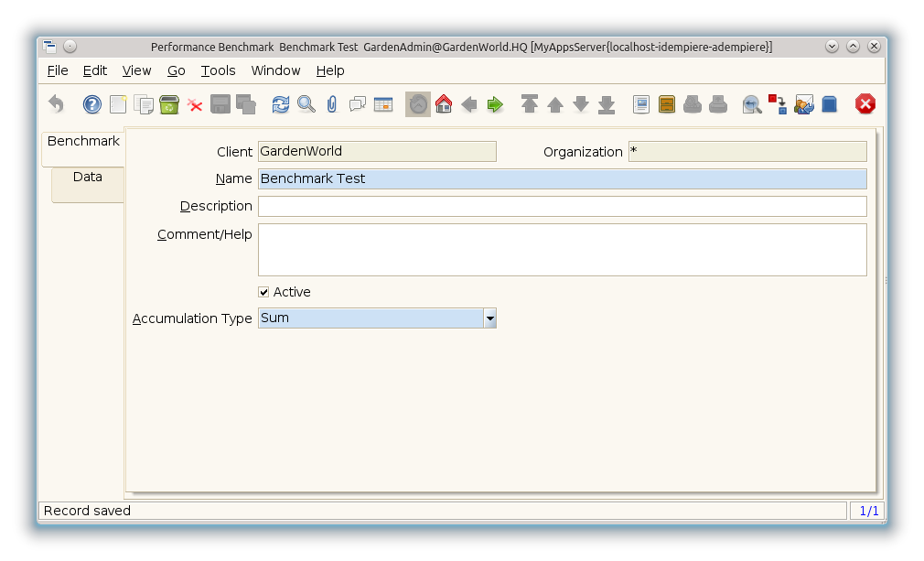Viewport: 924px width, 561px height.
Task: Go to next record with down arrow
Action: pos(581,104)
